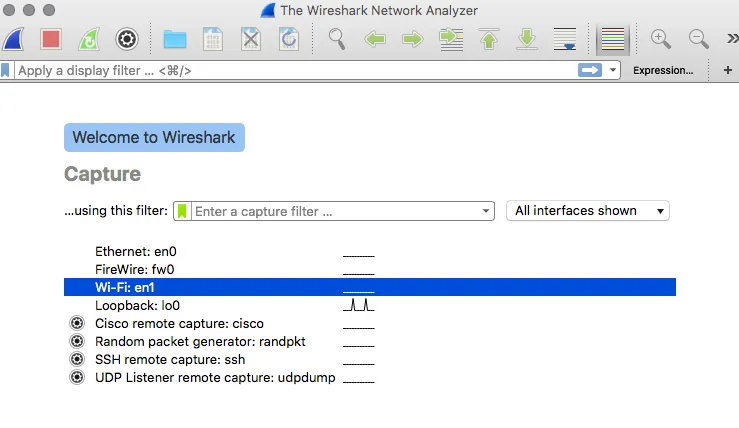Screen dimensions: 739x428
Task: Click the display filter input field
Action: point(296,70)
